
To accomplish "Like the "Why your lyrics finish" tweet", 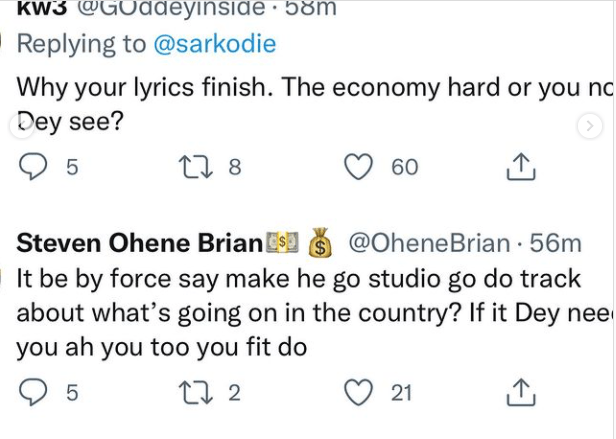I will coord(358,168).
